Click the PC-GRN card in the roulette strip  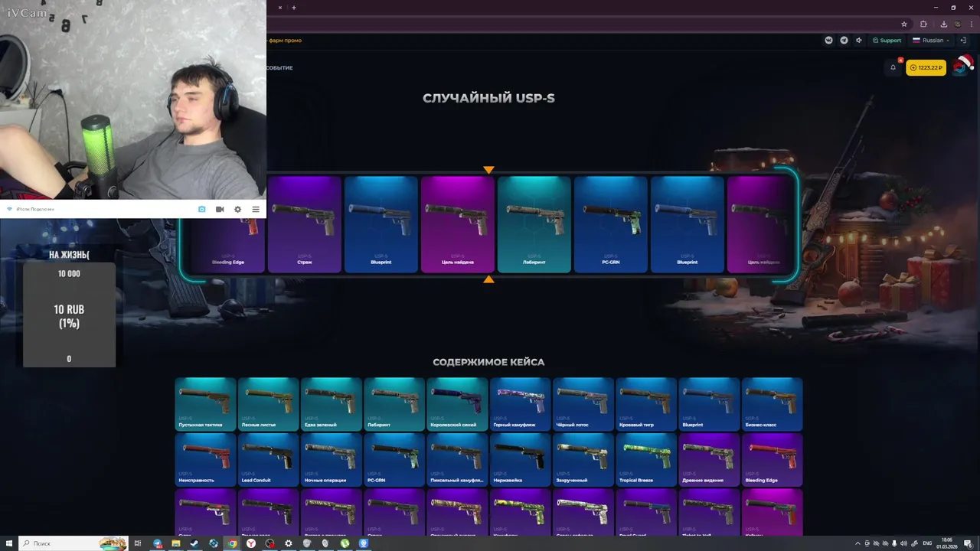pyautogui.click(x=611, y=224)
